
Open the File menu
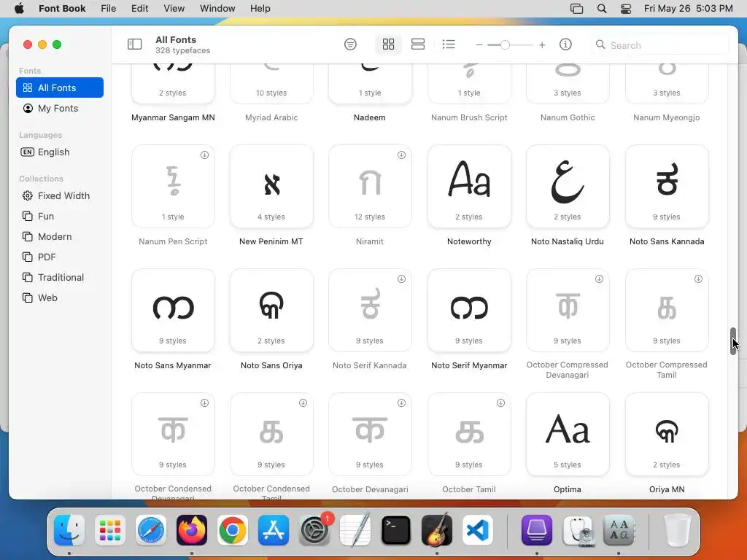[109, 9]
